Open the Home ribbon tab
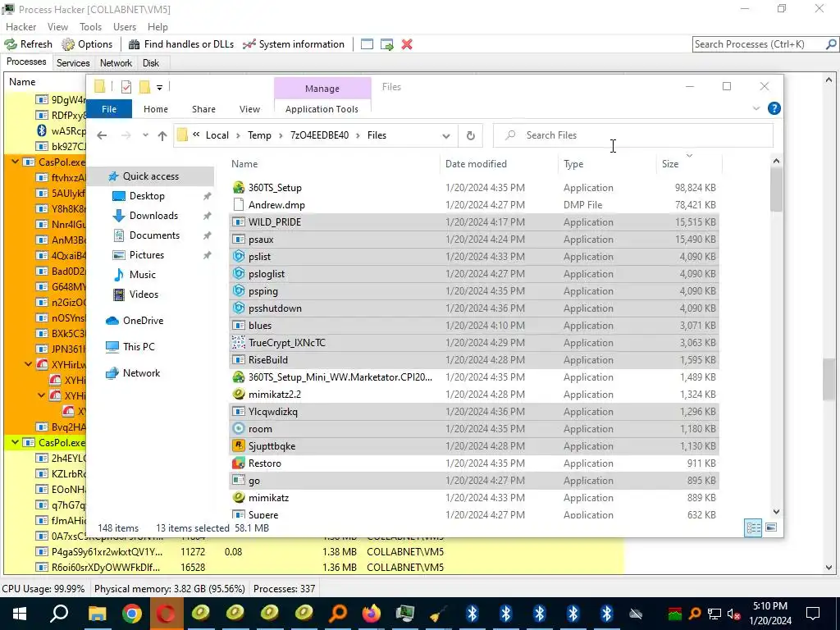840x630 pixels. 155,109
